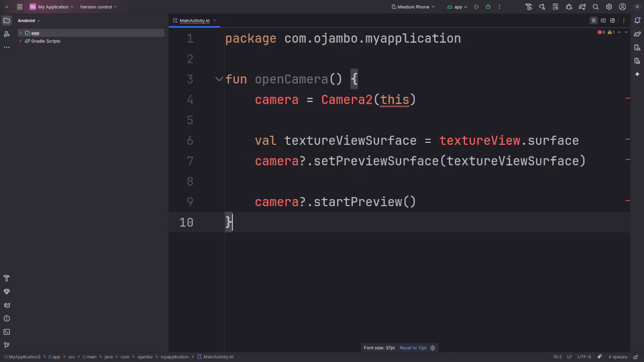Click LF line separator indicator
Viewport: 644px width, 362px height.
(x=570, y=357)
